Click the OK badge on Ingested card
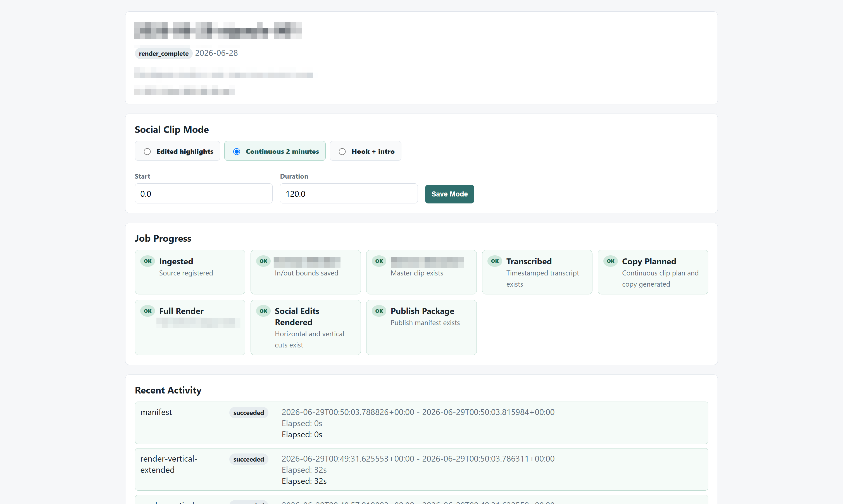 pyautogui.click(x=147, y=261)
